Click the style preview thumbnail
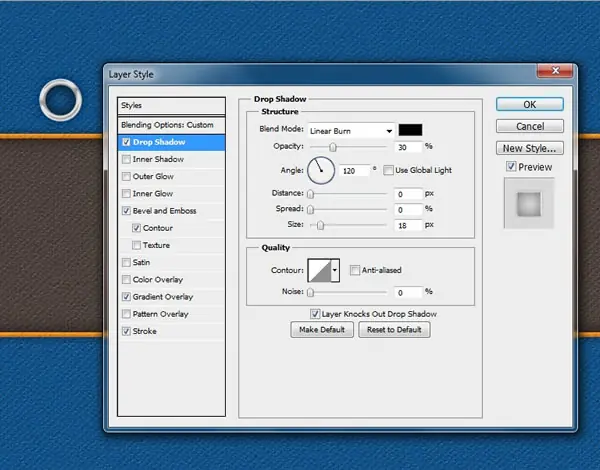The width and height of the screenshot is (600, 470). (529, 203)
